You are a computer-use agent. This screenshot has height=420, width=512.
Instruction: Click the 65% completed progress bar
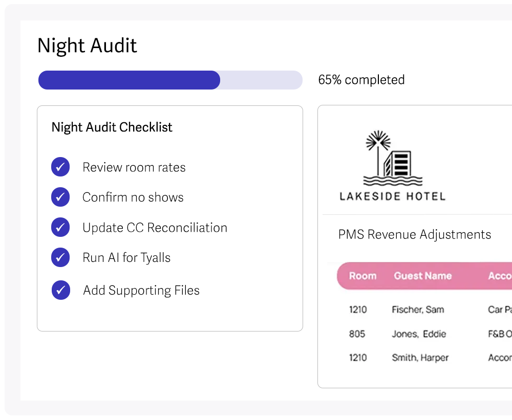tap(170, 80)
